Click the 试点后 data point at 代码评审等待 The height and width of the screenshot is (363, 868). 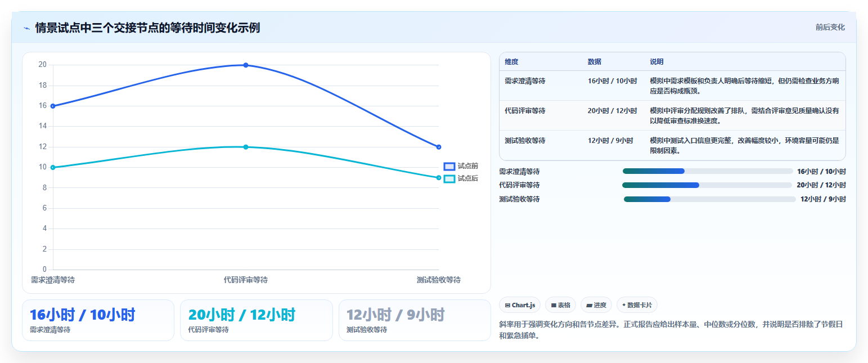[x=246, y=147]
